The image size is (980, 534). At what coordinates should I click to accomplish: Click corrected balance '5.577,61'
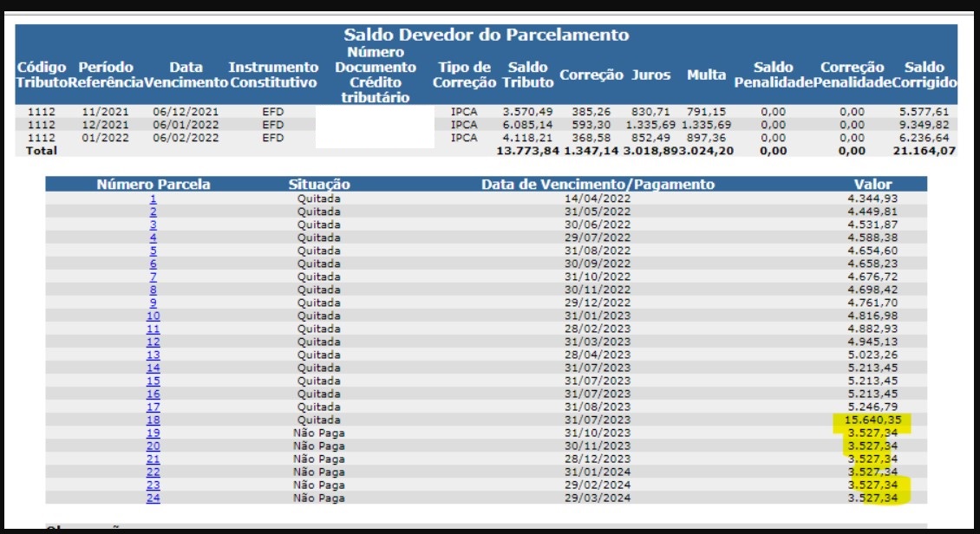pos(924,112)
